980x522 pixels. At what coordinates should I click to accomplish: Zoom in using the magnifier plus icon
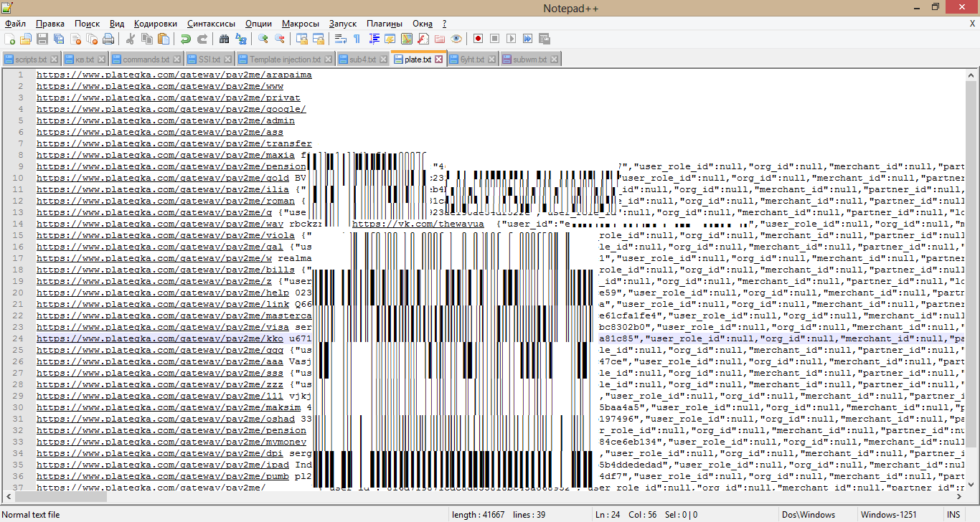coord(263,39)
